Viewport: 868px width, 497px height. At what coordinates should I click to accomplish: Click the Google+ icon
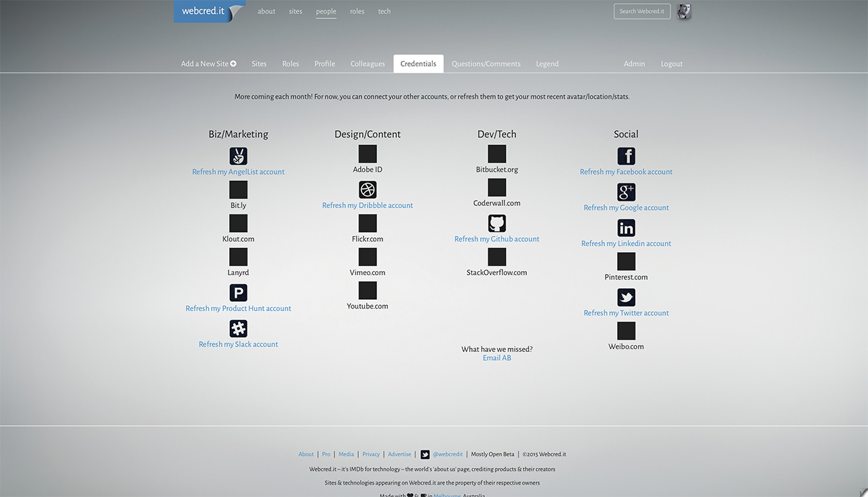626,192
